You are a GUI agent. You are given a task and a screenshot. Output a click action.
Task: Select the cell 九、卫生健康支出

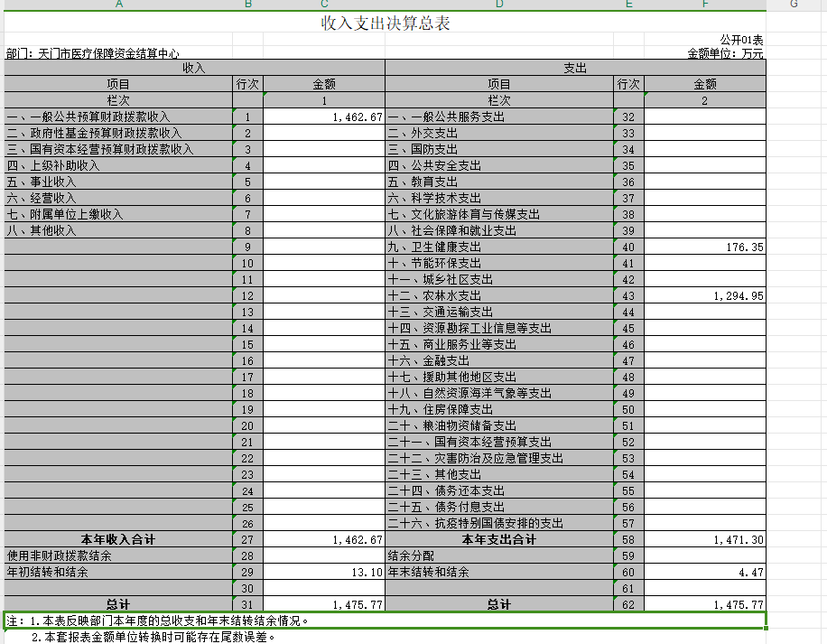[499, 247]
